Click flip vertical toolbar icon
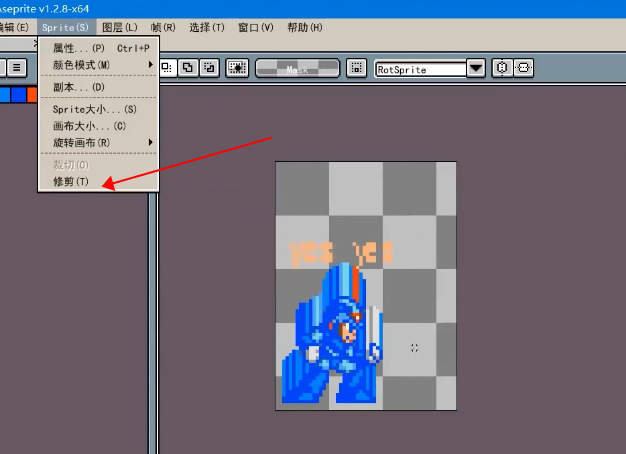 click(x=523, y=67)
